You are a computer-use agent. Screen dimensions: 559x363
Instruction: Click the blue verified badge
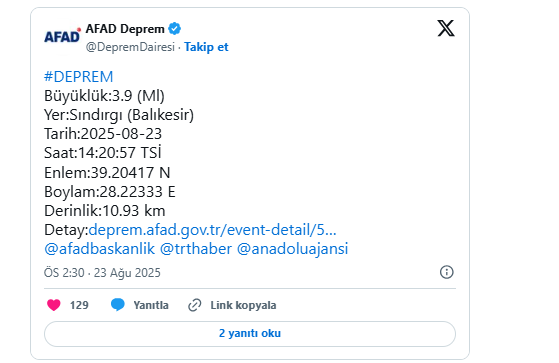coord(174,29)
